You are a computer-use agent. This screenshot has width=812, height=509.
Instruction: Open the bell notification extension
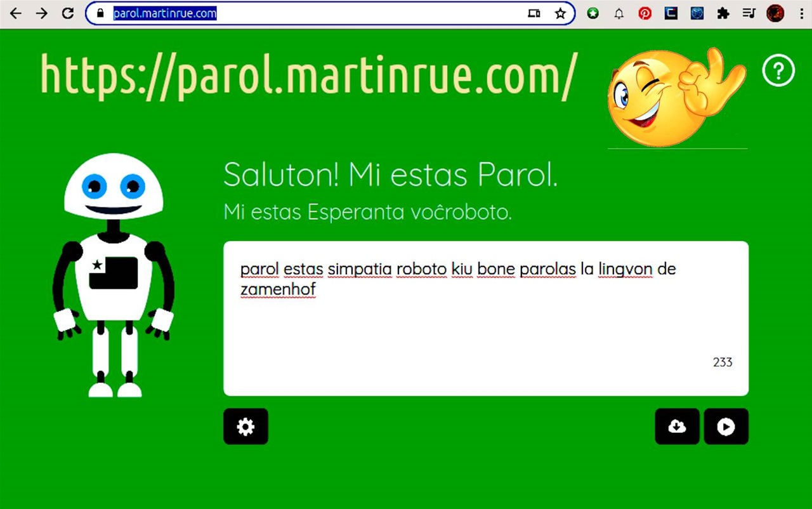click(619, 13)
